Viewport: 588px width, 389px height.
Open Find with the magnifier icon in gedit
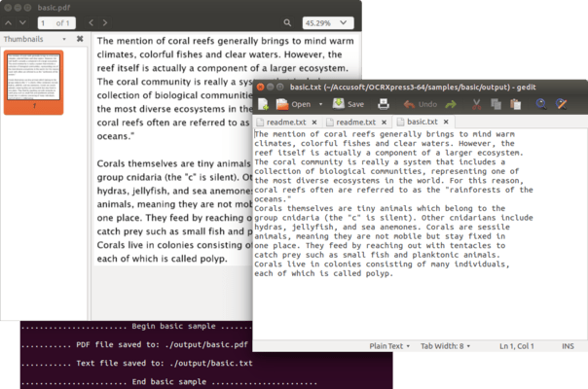pos(540,104)
